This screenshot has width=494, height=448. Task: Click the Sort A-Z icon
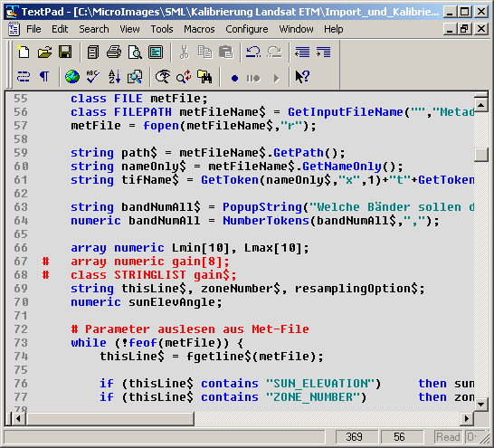[x=114, y=77]
